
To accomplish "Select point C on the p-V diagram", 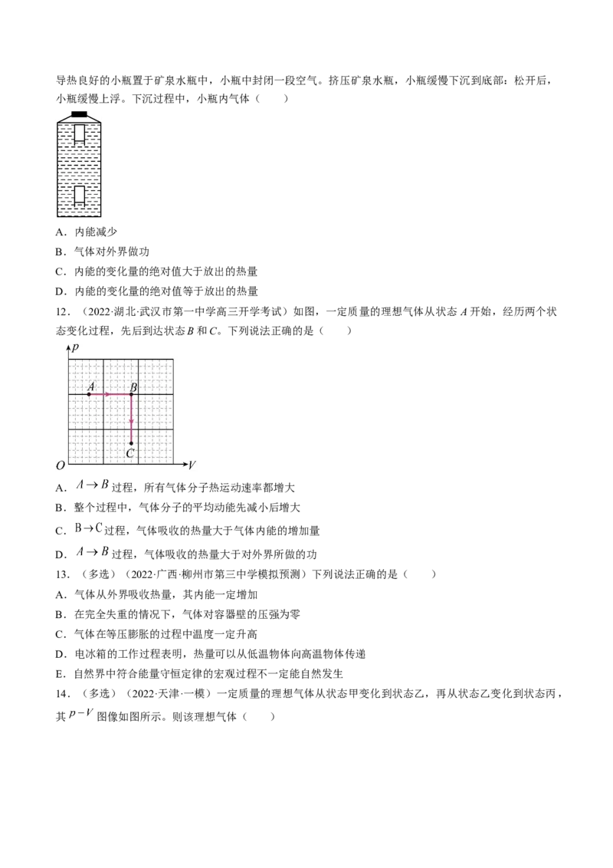I will point(132,443).
